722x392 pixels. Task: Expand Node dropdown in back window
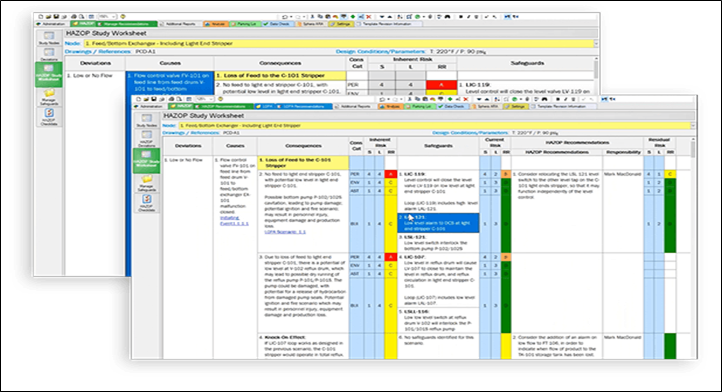coord(596,43)
